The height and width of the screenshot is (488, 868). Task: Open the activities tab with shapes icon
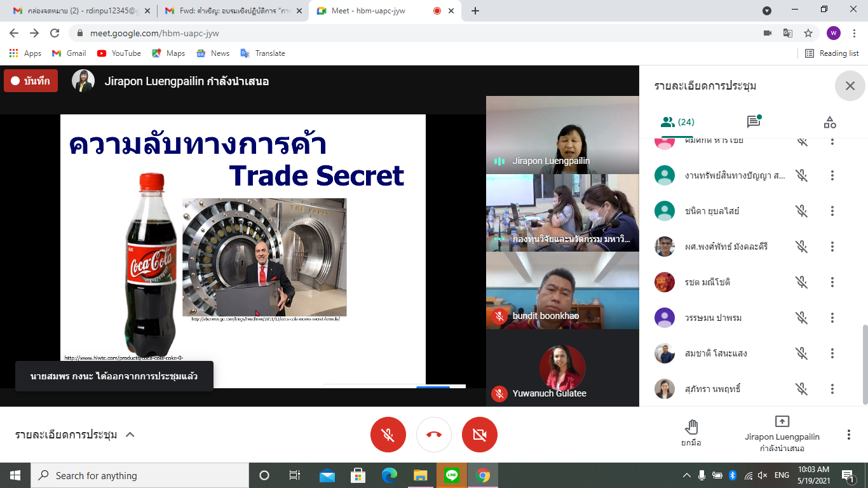[x=829, y=122]
